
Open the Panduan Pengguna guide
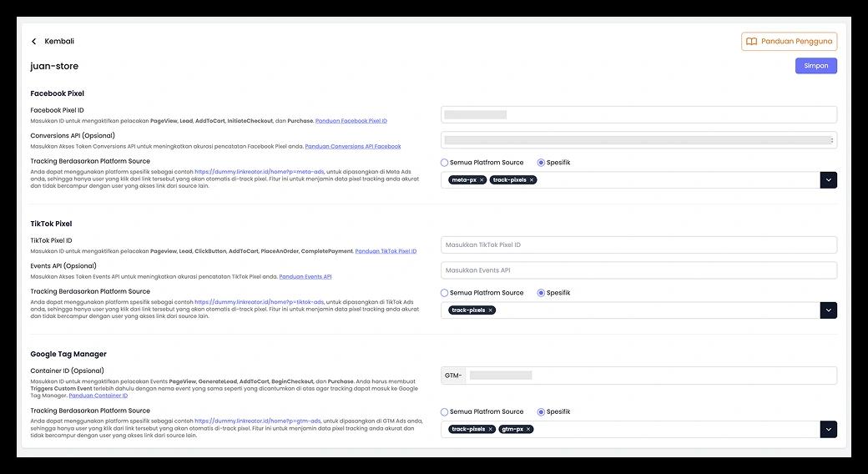(789, 42)
